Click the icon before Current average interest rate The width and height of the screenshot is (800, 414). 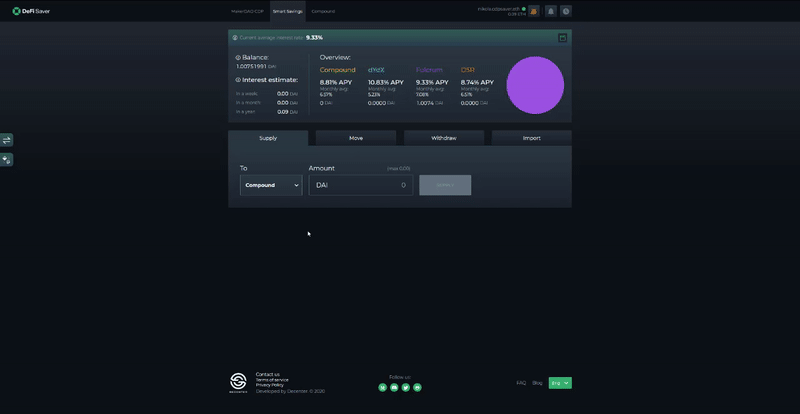[x=235, y=38]
